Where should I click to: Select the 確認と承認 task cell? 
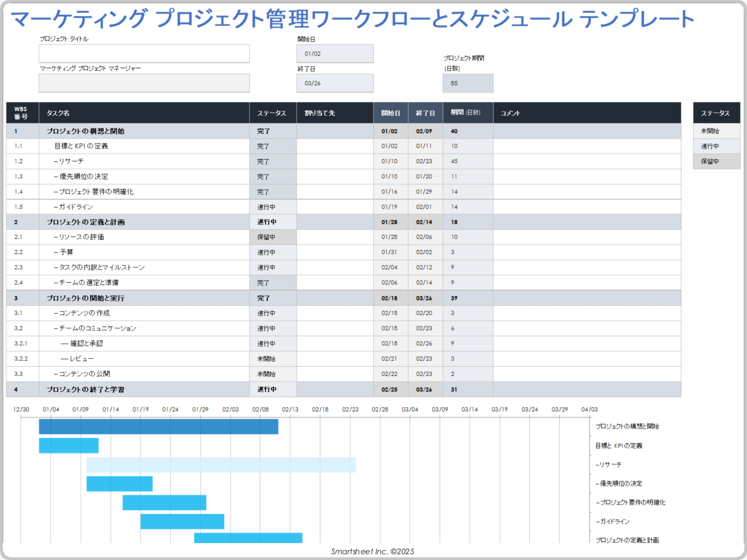coord(144,343)
